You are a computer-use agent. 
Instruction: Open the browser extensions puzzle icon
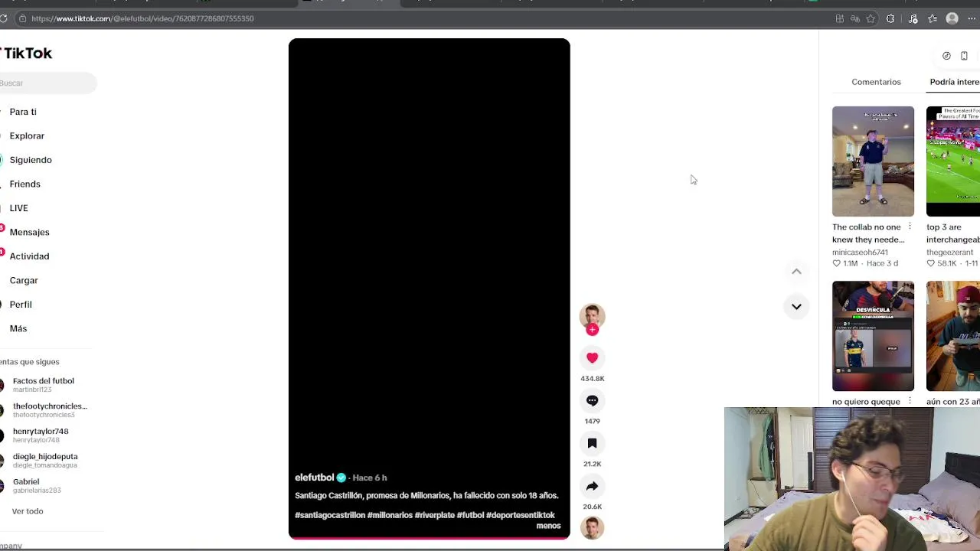point(890,18)
